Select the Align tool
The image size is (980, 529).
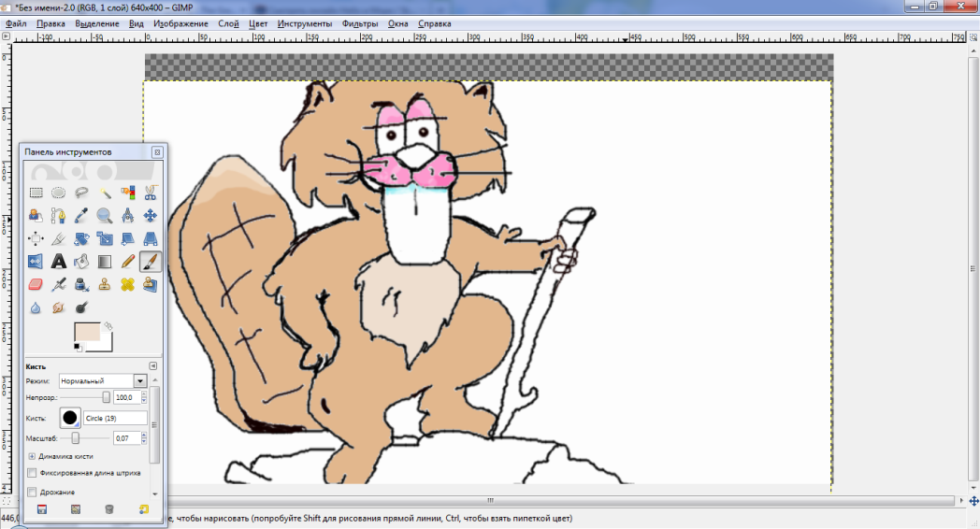coord(36,238)
